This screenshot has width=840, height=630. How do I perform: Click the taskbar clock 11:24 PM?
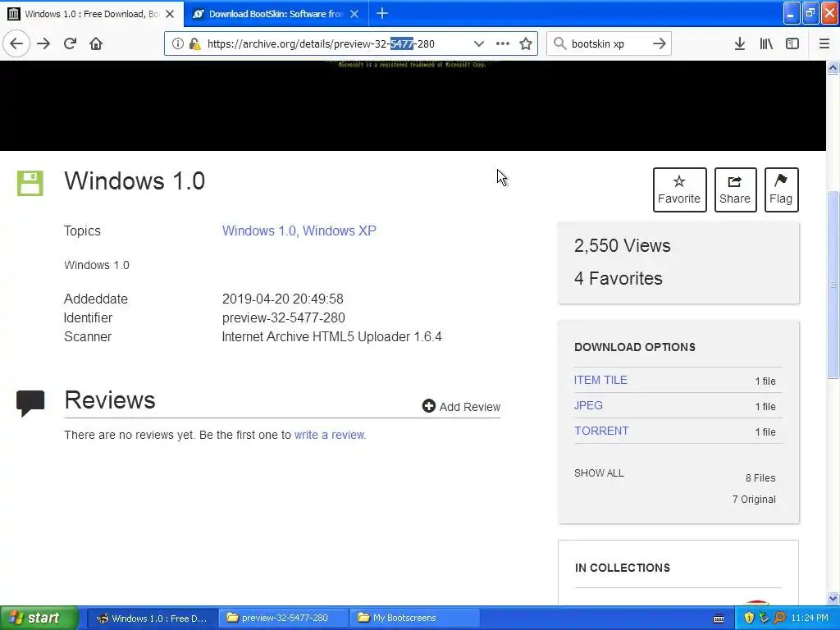[x=810, y=618]
